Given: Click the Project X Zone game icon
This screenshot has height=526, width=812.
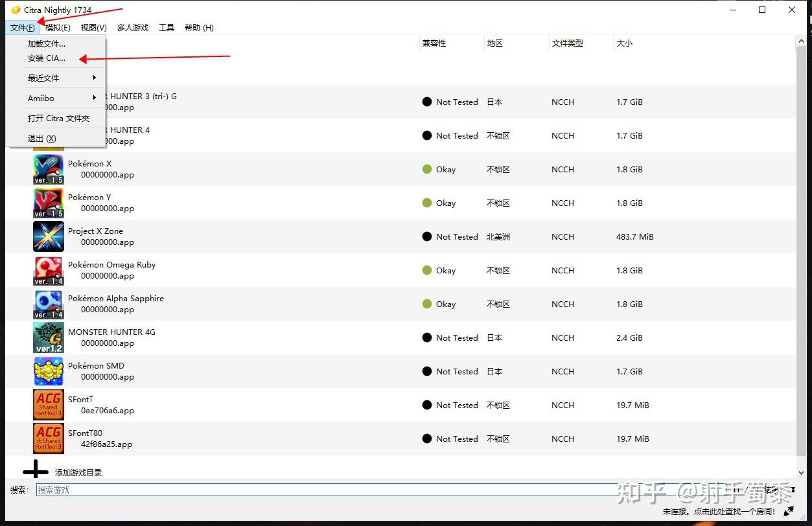Looking at the screenshot, I should point(49,236).
